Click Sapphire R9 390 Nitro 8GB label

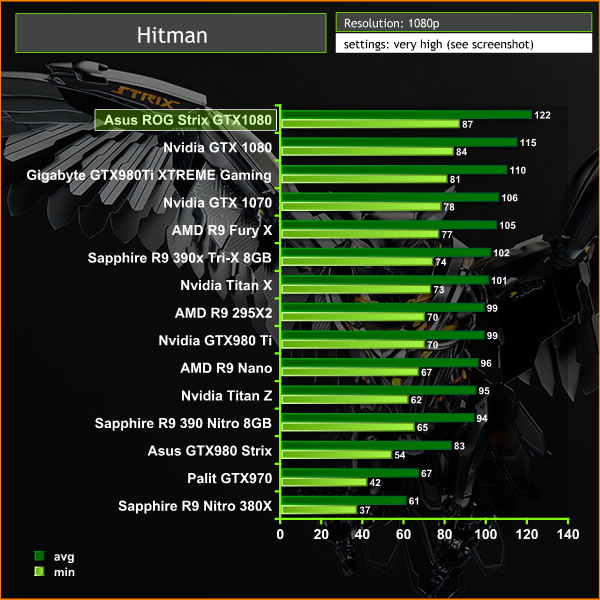[x=183, y=423]
